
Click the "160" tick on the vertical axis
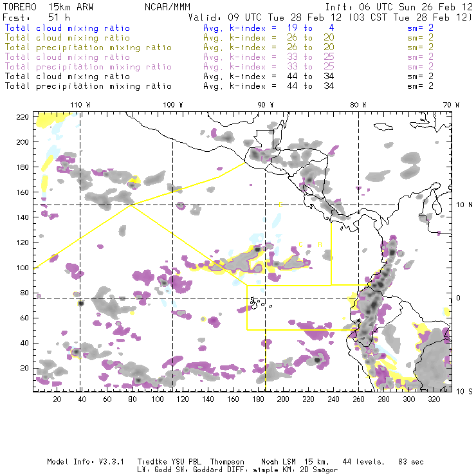(x=23, y=192)
